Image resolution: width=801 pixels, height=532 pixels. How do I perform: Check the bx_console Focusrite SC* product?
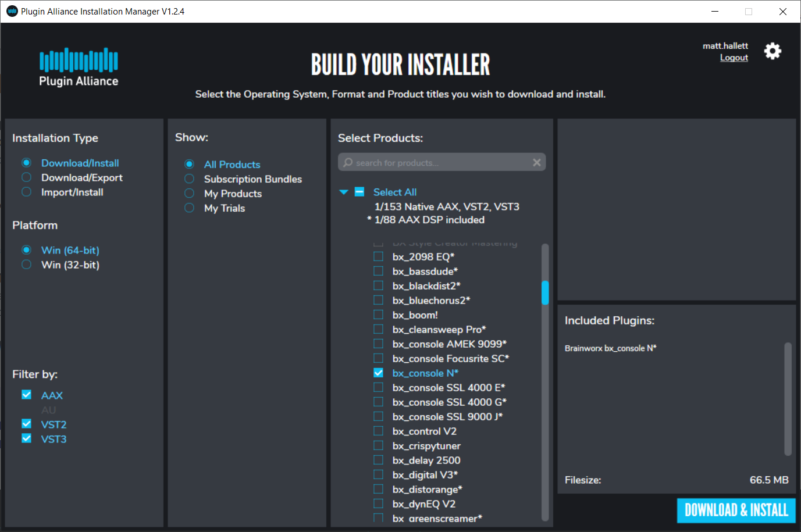click(x=378, y=358)
